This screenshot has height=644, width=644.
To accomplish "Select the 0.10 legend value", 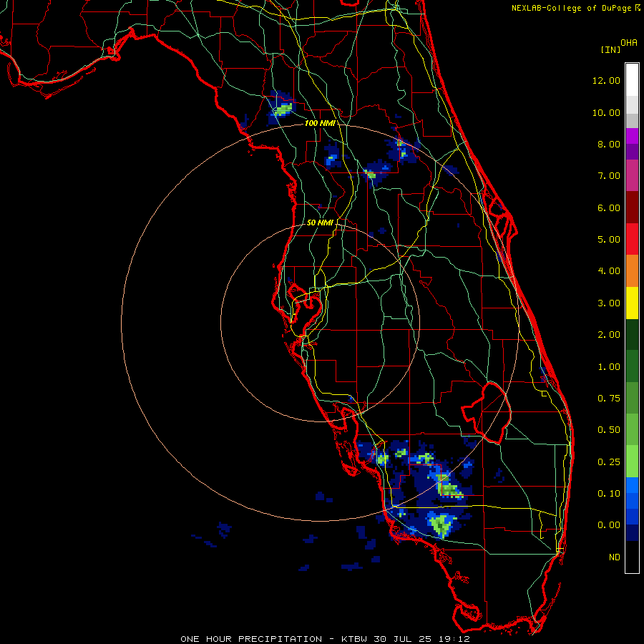I will 609,494.
